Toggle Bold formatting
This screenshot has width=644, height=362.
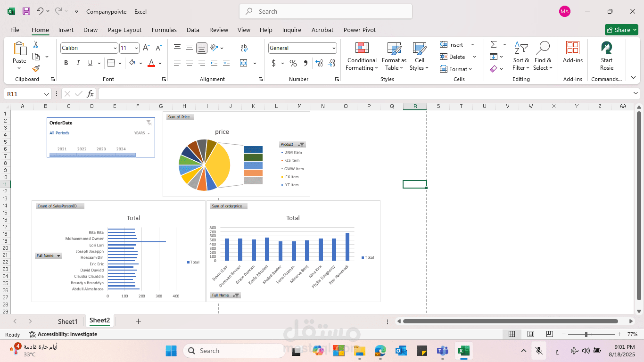pyautogui.click(x=66, y=63)
